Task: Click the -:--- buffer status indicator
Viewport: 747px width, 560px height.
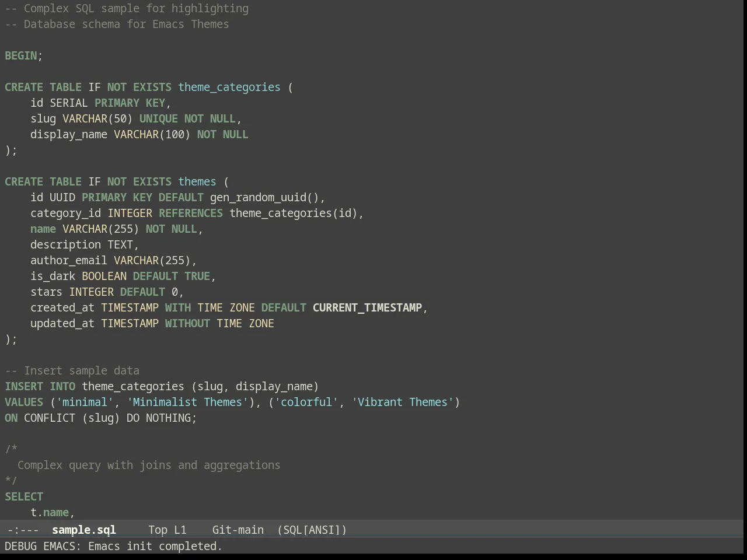Action: point(23,530)
